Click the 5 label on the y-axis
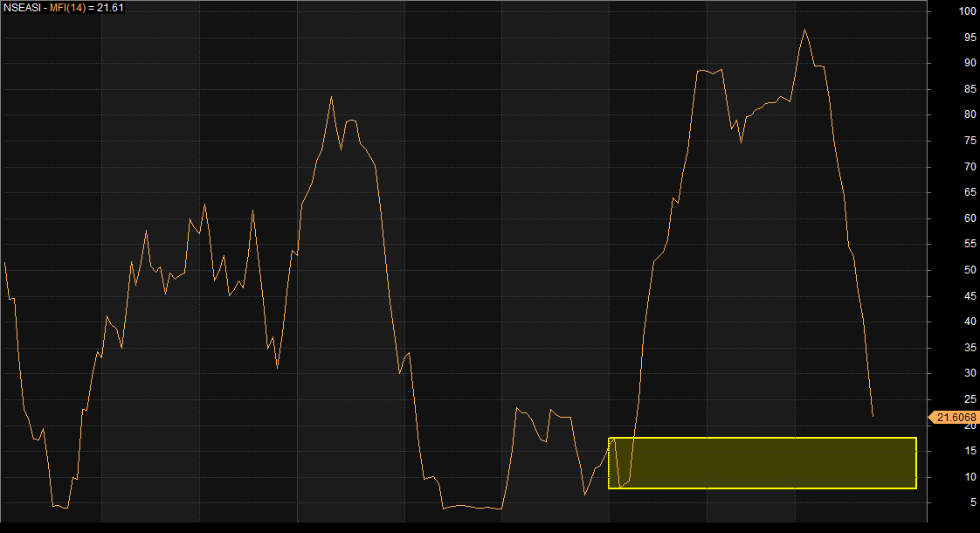Image resolution: width=980 pixels, height=533 pixels. 973,502
